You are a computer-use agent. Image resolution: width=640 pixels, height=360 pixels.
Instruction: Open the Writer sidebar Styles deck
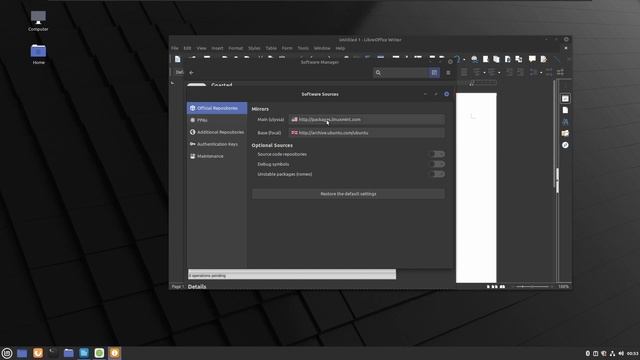tap(565, 122)
